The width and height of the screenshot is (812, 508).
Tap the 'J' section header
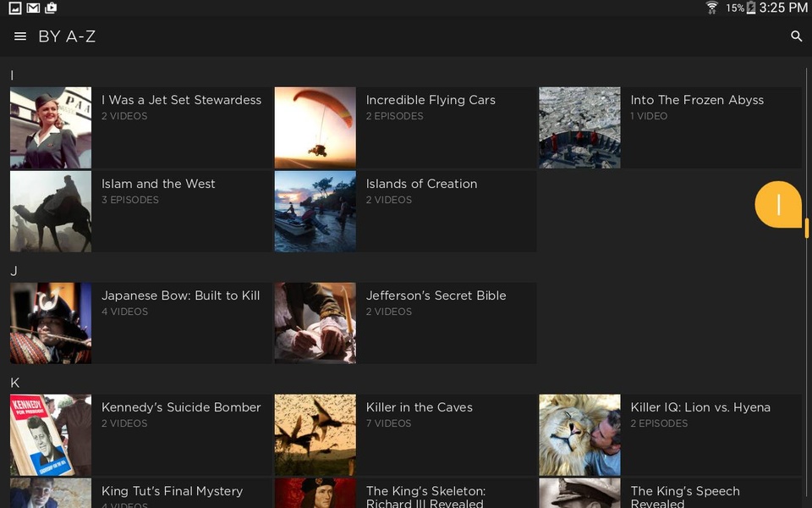pyautogui.click(x=14, y=271)
